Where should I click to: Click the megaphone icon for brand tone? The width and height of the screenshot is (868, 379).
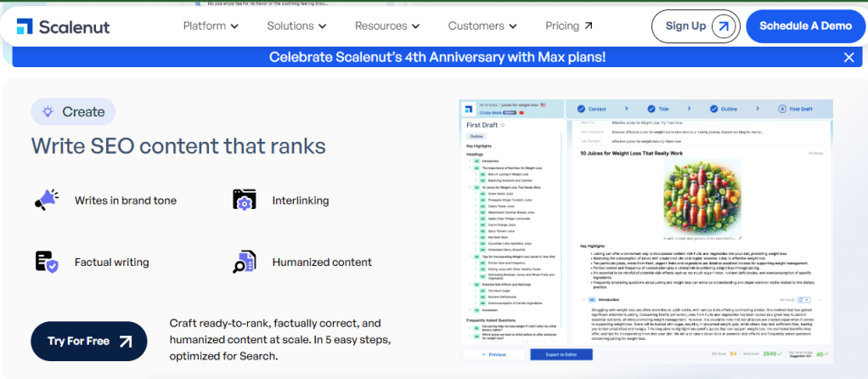(x=46, y=200)
